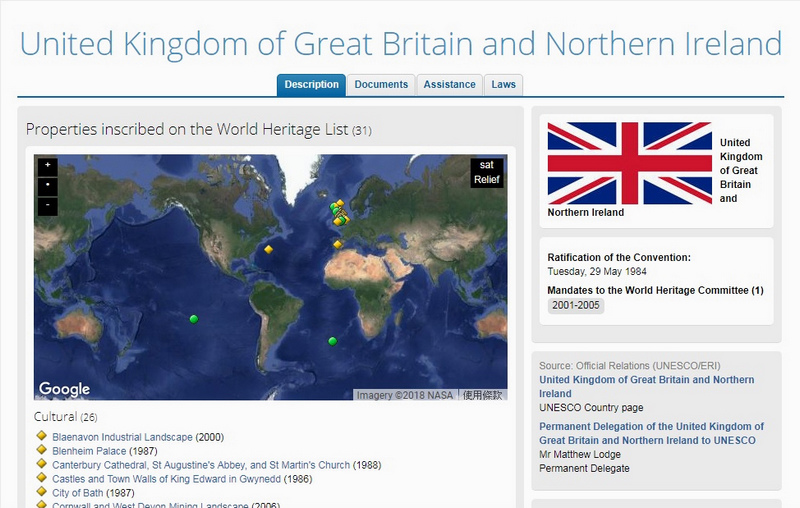Image resolution: width=800 pixels, height=508 pixels.
Task: Open Permanent Delegation to UNESCO link
Action: pos(652,434)
